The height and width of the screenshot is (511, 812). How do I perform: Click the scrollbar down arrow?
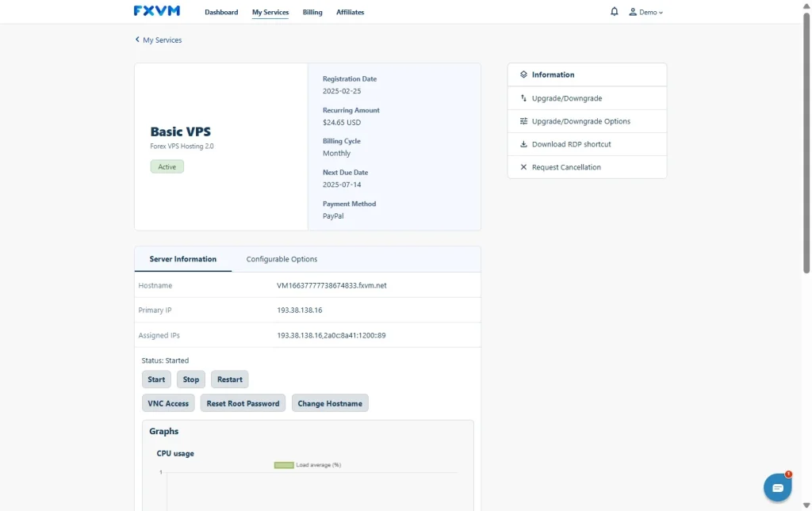(x=806, y=505)
